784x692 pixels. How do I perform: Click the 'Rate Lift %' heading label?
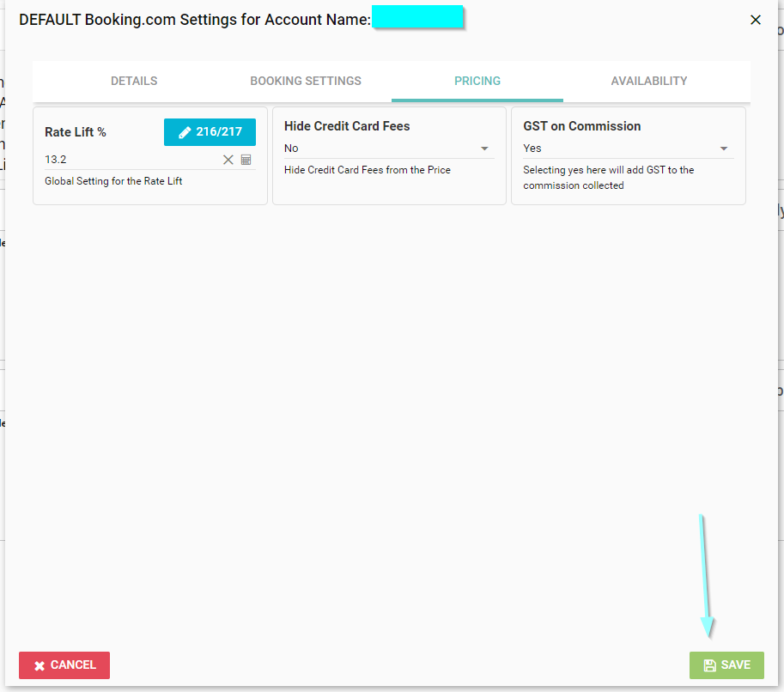[76, 132]
